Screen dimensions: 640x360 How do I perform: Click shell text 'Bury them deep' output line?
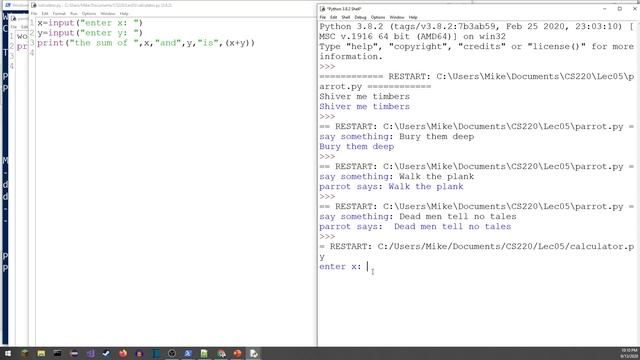(x=357, y=147)
